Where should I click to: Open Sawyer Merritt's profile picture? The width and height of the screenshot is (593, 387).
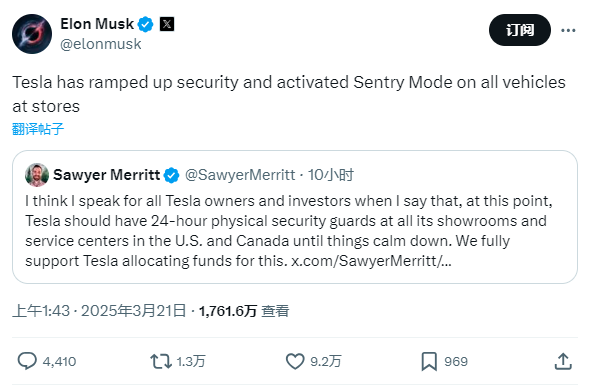[x=37, y=175]
